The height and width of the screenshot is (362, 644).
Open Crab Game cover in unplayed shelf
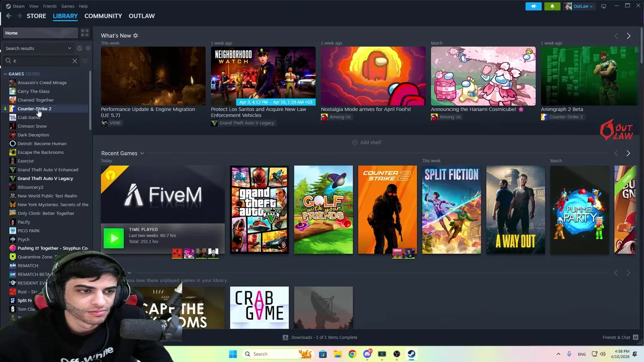point(260,308)
